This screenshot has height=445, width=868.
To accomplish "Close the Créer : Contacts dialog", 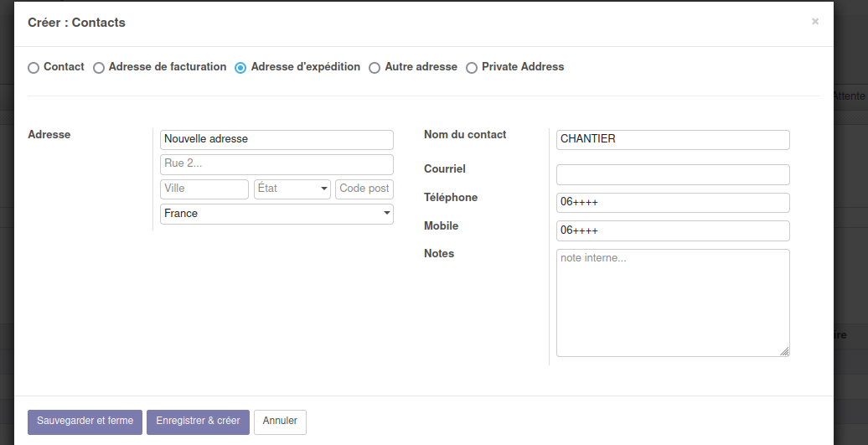I will (x=814, y=22).
